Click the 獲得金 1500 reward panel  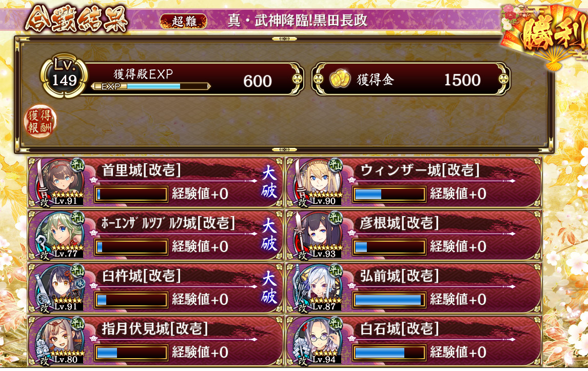coord(411,79)
